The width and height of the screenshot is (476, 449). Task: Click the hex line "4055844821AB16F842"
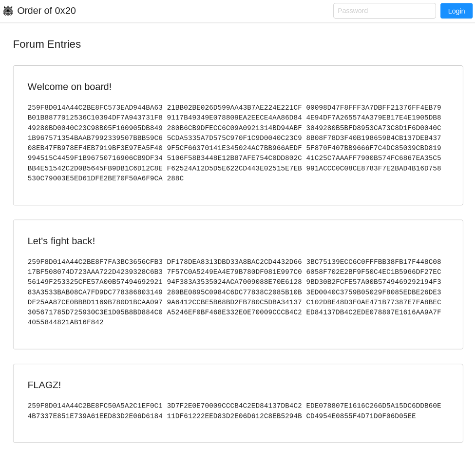(65, 323)
